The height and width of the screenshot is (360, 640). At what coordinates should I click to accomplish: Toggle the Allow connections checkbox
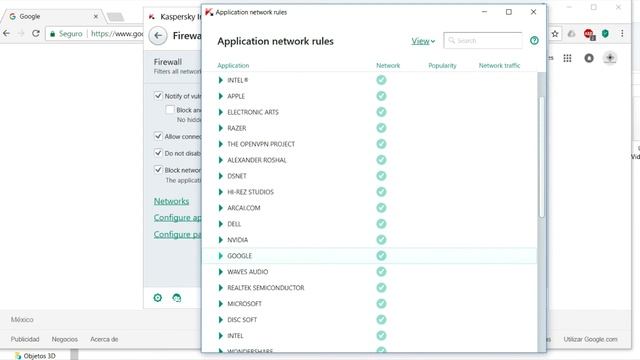pos(158,136)
